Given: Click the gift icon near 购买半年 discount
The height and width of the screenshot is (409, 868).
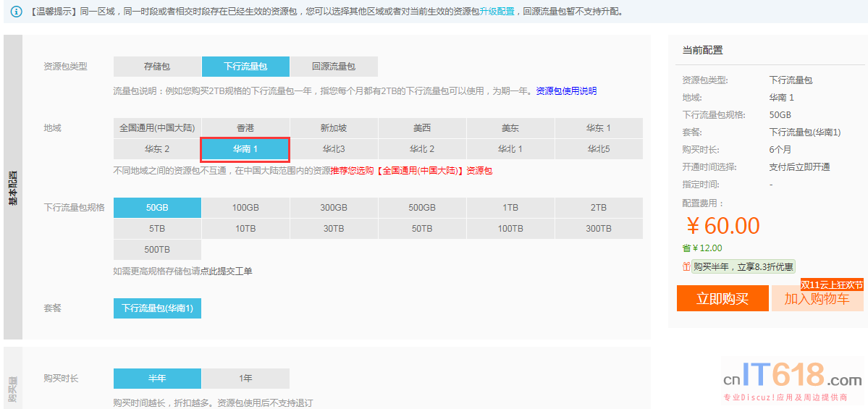Looking at the screenshot, I should 686,266.
